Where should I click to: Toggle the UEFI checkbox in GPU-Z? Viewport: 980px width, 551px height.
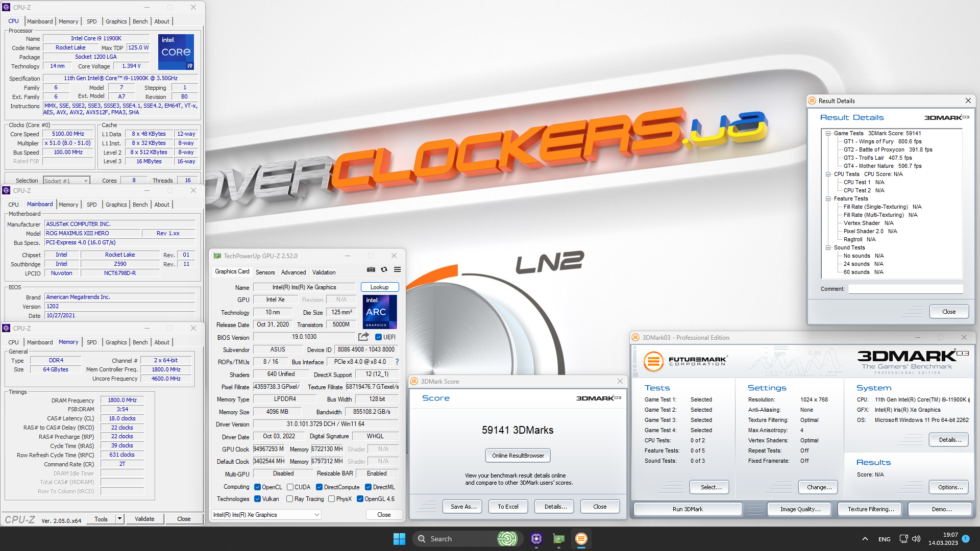[378, 337]
